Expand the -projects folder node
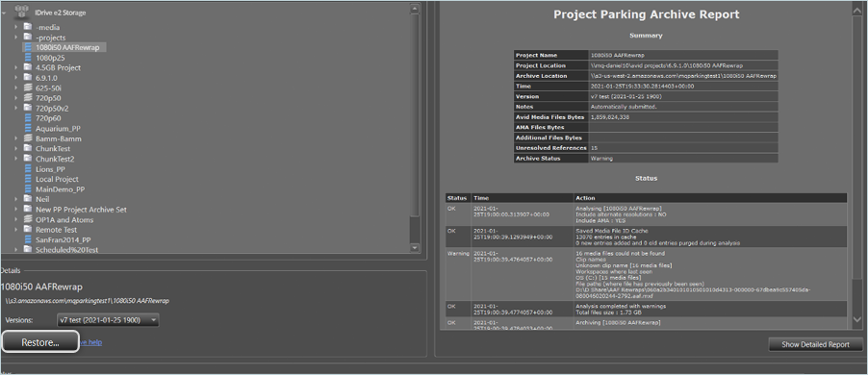This screenshot has height=375, width=868. pyautogui.click(x=16, y=37)
